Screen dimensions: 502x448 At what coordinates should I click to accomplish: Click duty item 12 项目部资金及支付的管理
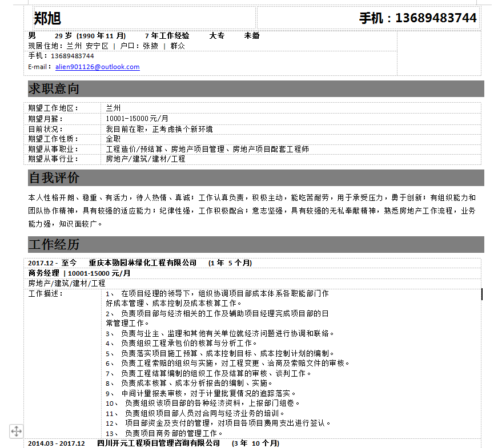tap(218, 423)
